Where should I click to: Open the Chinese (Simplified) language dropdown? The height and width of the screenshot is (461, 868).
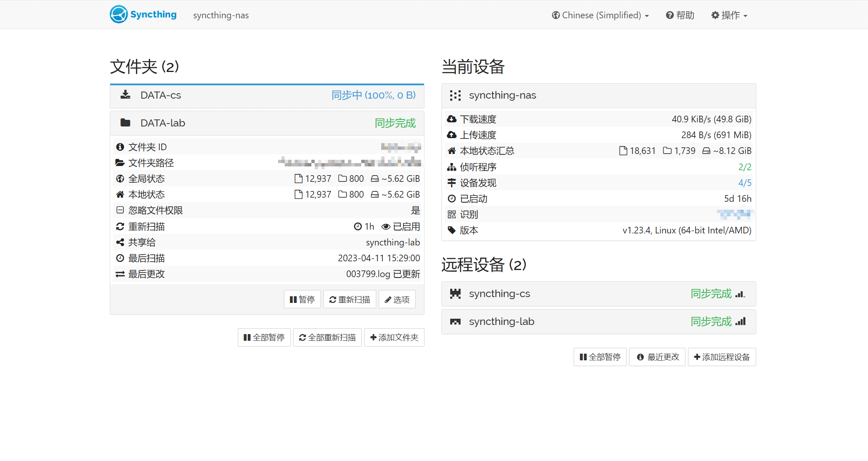[x=600, y=15]
